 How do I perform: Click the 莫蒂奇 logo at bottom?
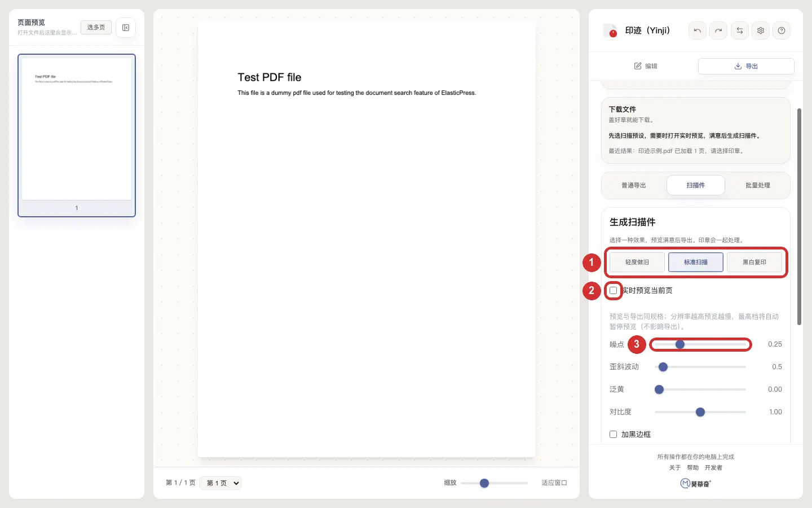pyautogui.click(x=696, y=483)
